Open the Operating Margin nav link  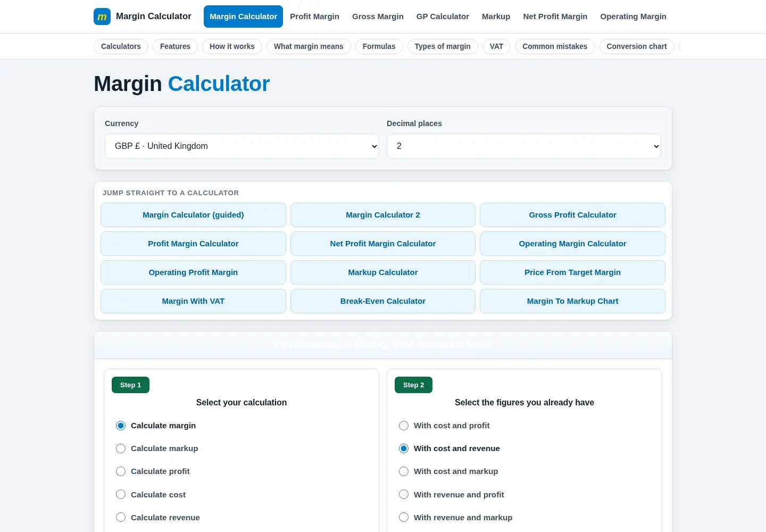633,16
